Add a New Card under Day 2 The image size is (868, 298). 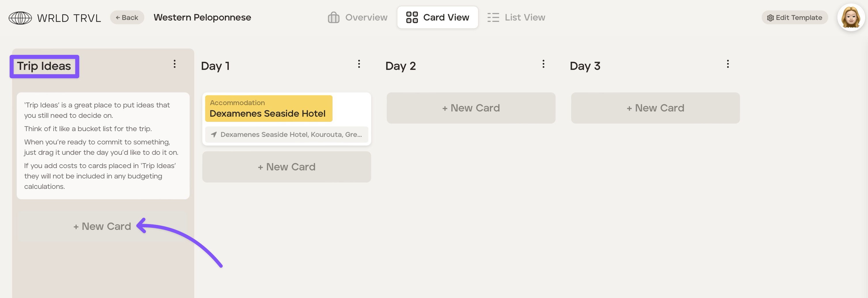[471, 108]
